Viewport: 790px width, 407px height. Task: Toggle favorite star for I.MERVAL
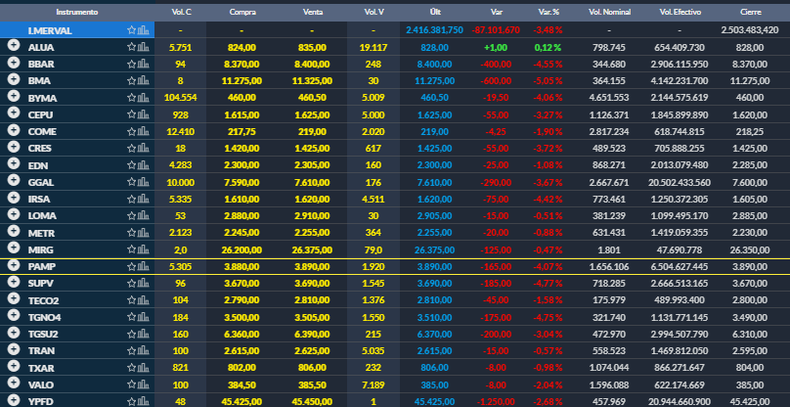(x=131, y=30)
